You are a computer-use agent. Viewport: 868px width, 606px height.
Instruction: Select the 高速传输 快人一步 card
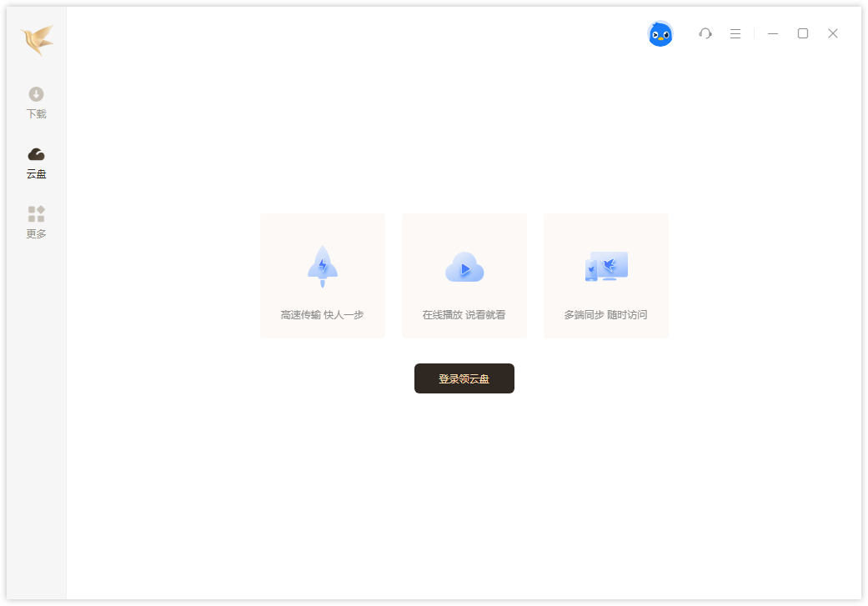(323, 276)
